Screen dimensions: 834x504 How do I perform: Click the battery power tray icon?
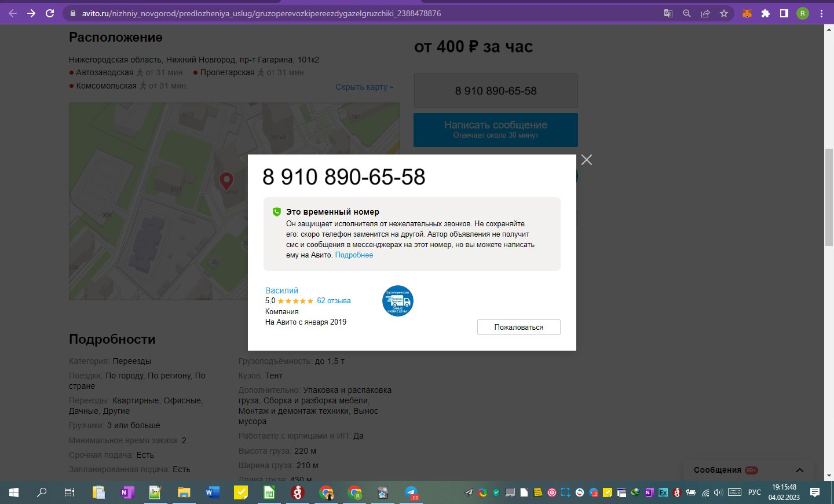(690, 492)
